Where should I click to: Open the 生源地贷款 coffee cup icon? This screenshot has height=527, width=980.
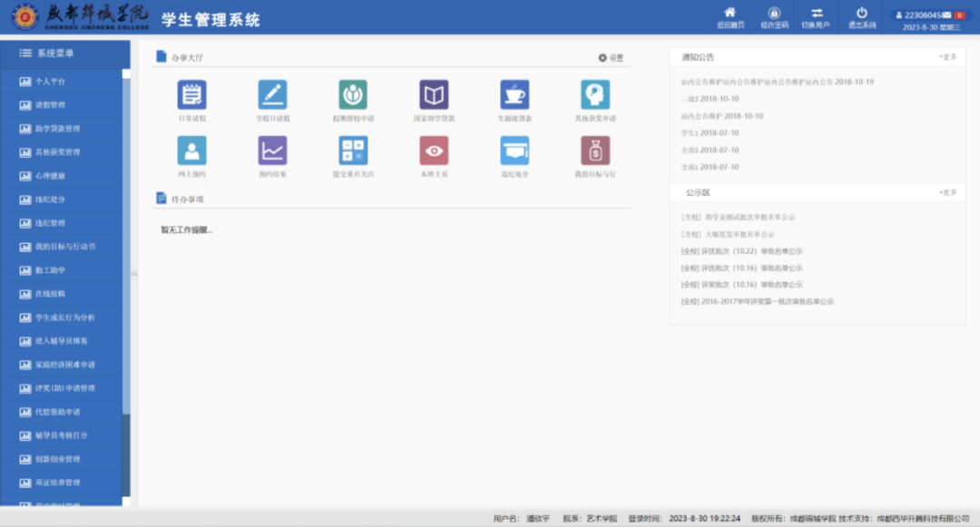click(x=514, y=94)
